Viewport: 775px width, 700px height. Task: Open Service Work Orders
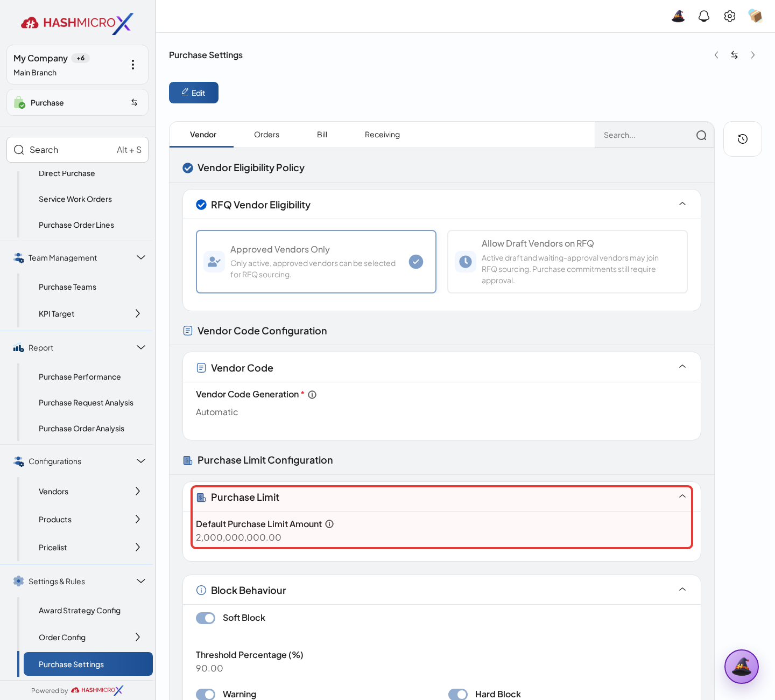coord(75,199)
